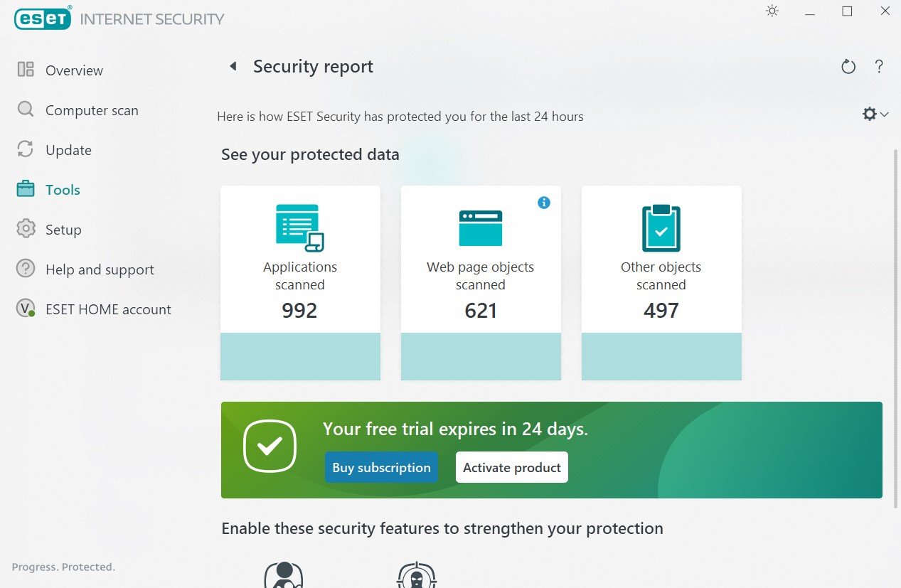Screen dimensions: 901x588
Task: Click the Web page objects browser icon
Action: pos(481,228)
